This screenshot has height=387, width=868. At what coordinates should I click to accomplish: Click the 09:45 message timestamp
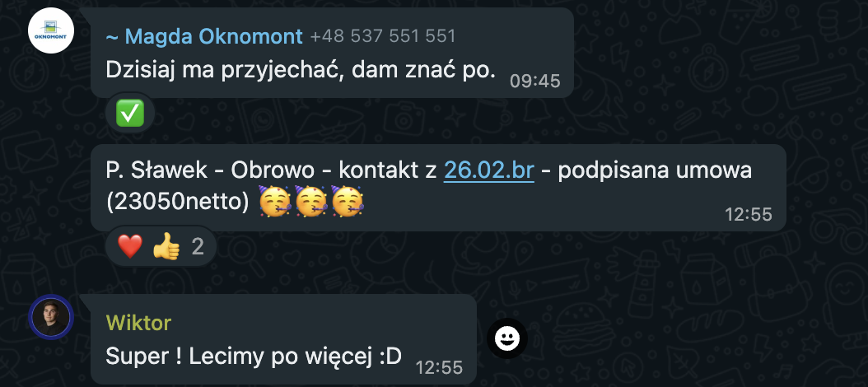pos(534,82)
